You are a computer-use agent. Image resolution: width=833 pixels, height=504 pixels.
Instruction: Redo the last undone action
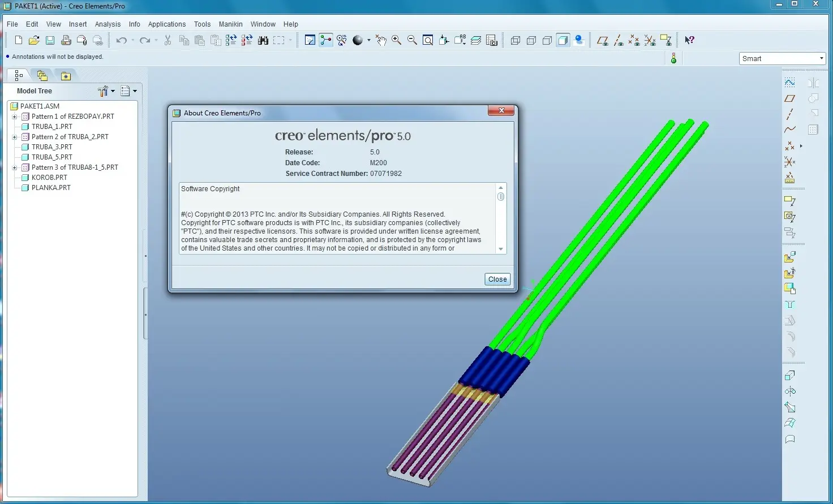point(145,40)
